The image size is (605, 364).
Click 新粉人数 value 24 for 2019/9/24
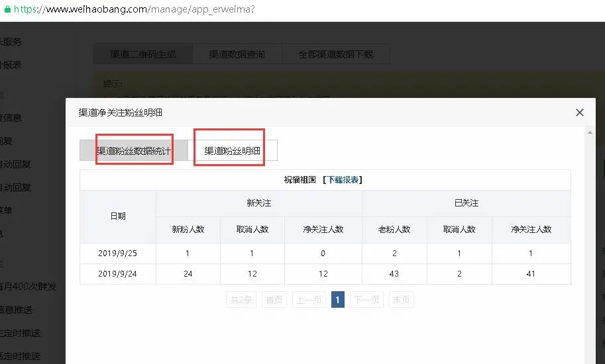[x=188, y=274]
